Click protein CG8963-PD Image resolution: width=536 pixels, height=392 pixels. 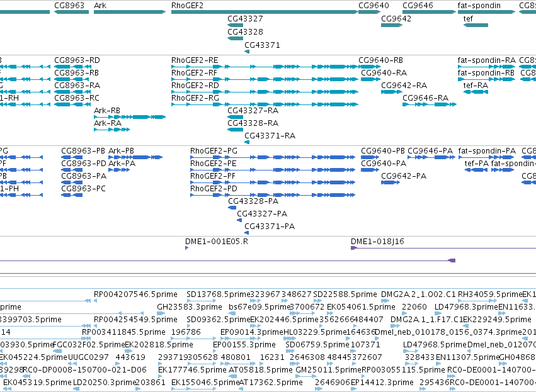coord(84,164)
